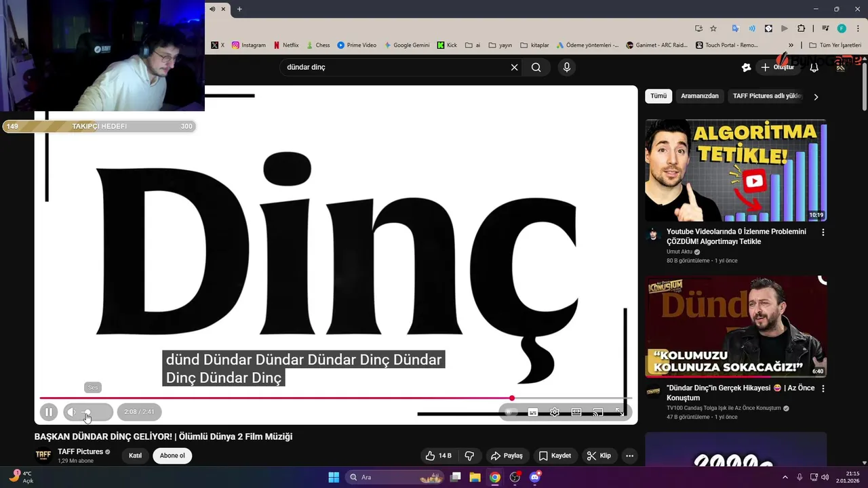This screenshot has width=868, height=488.
Task: Open Chrome three-dot menu
Action: tap(857, 28)
